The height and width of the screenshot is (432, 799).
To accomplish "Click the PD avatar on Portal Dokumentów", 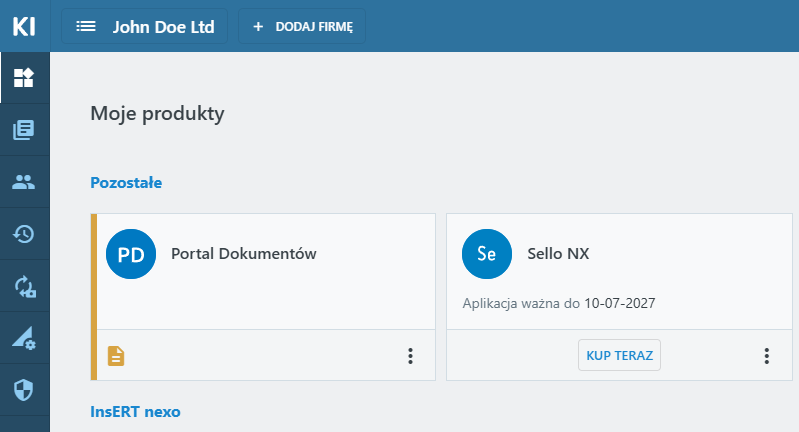I will [x=131, y=255].
